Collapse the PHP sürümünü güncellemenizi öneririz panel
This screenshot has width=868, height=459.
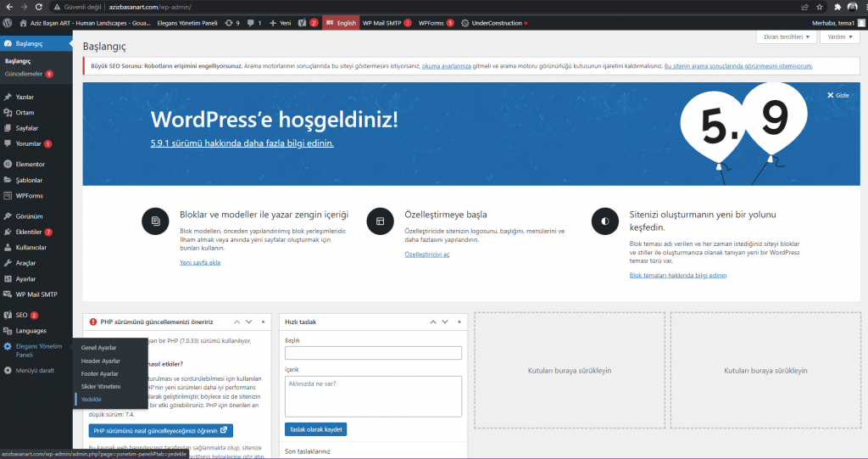point(263,322)
